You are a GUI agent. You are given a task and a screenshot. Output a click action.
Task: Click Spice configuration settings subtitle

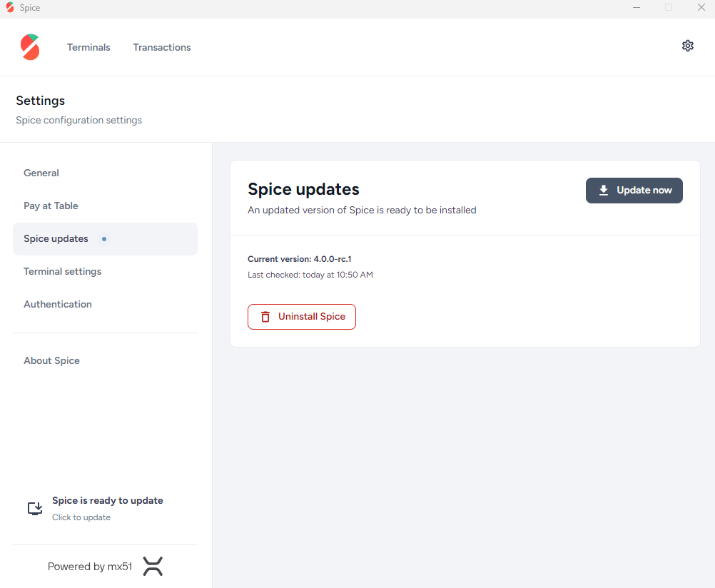click(x=79, y=120)
